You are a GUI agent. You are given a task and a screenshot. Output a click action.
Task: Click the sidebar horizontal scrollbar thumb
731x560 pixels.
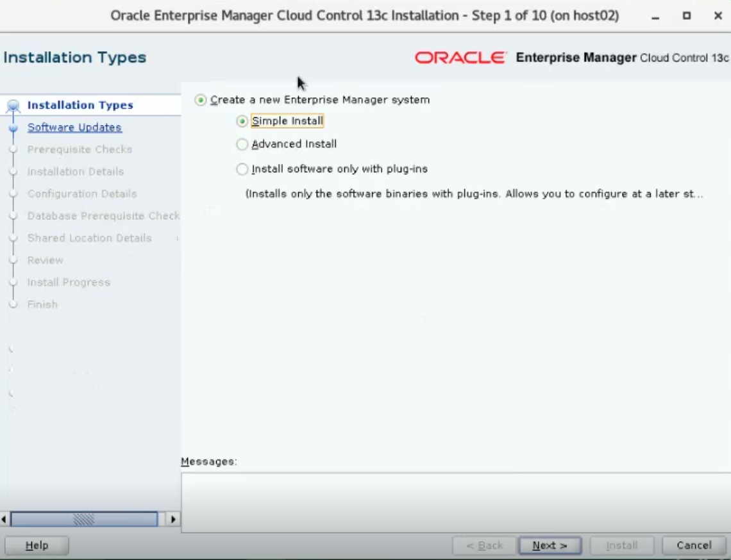click(85, 519)
